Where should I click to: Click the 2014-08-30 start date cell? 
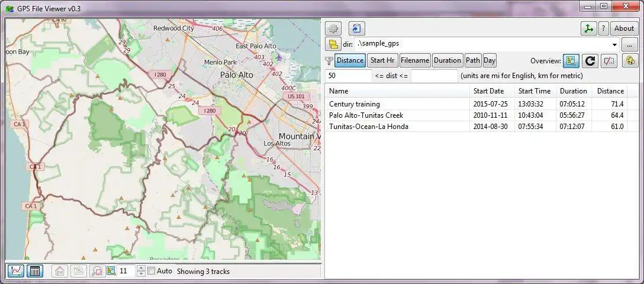pos(490,127)
